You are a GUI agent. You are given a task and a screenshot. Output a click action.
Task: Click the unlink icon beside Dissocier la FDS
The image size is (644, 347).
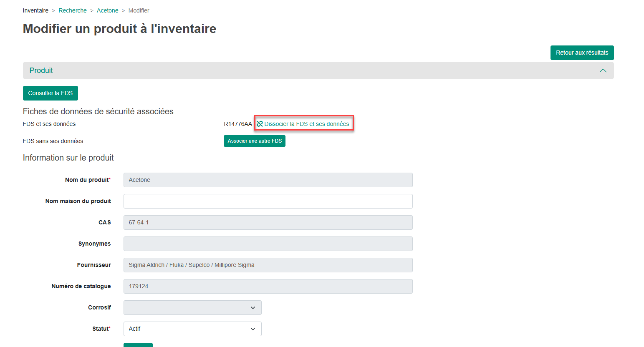(260, 124)
